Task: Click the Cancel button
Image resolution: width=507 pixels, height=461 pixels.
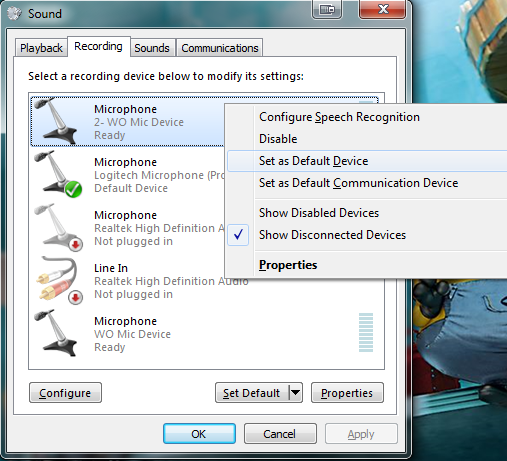Action: pos(280,434)
